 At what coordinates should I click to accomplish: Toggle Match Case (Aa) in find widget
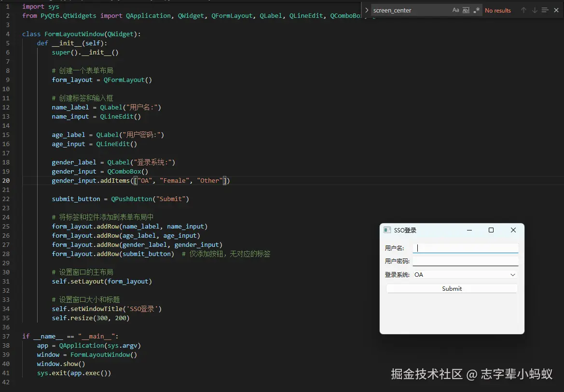456,11
